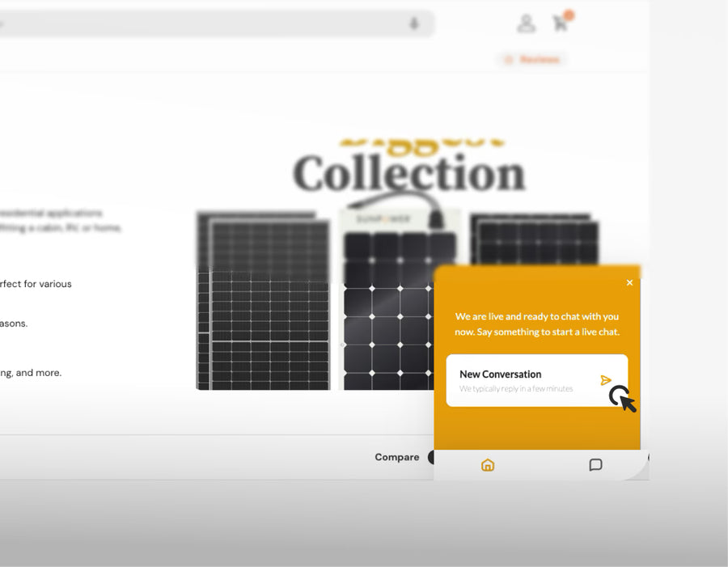
Task: Select the home icon in chat widget
Action: [488, 465]
